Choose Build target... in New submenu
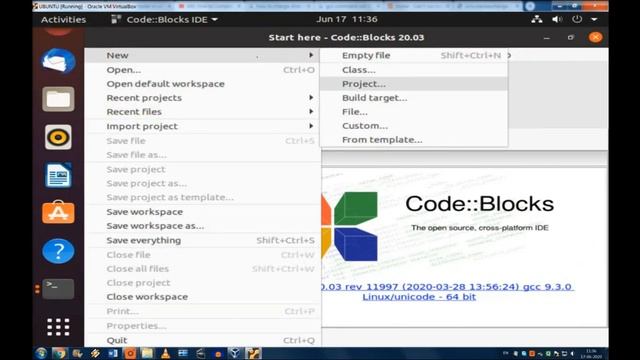Screen dimensions: 640x360 click(x=414, y=98)
